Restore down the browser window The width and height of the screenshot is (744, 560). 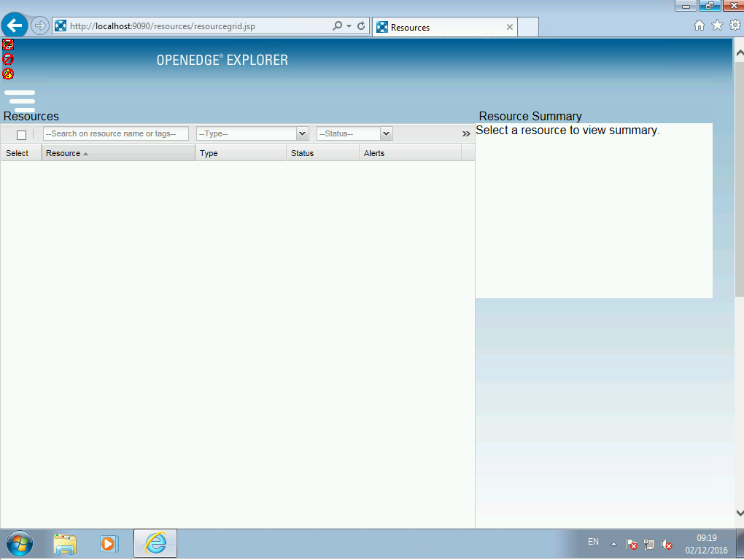tap(710, 6)
